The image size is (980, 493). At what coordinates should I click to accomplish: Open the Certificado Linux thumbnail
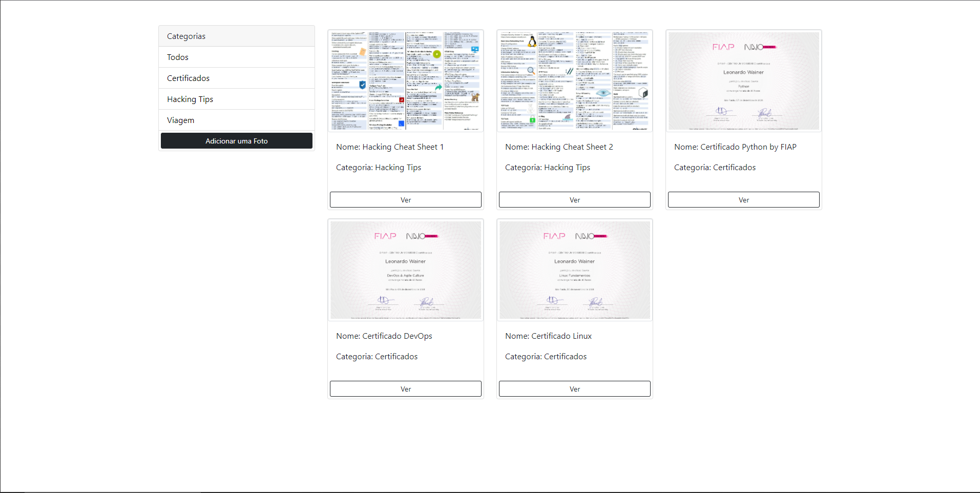[x=574, y=270]
